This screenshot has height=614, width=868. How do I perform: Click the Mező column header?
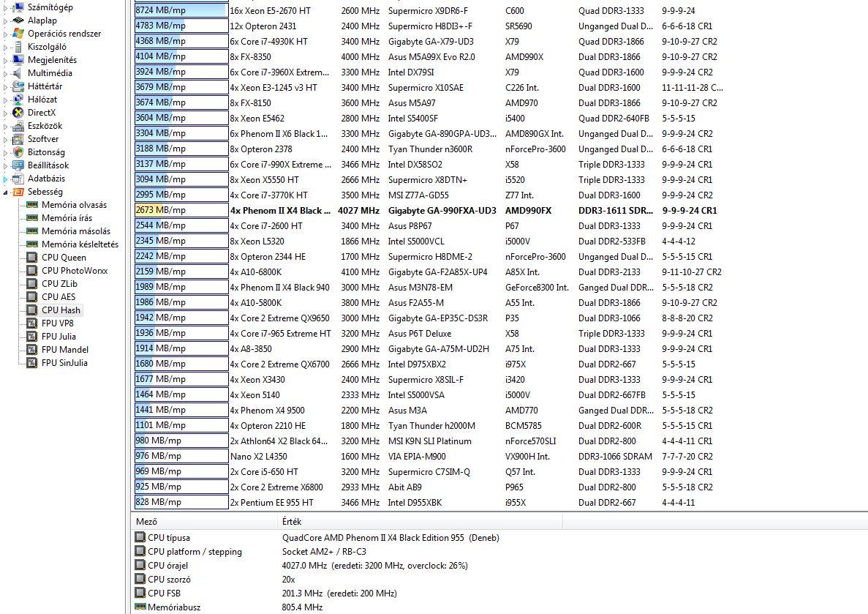click(x=205, y=522)
